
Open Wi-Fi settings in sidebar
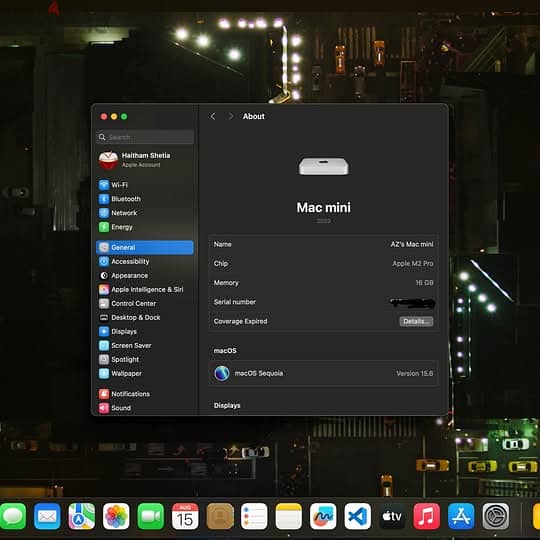145,185
